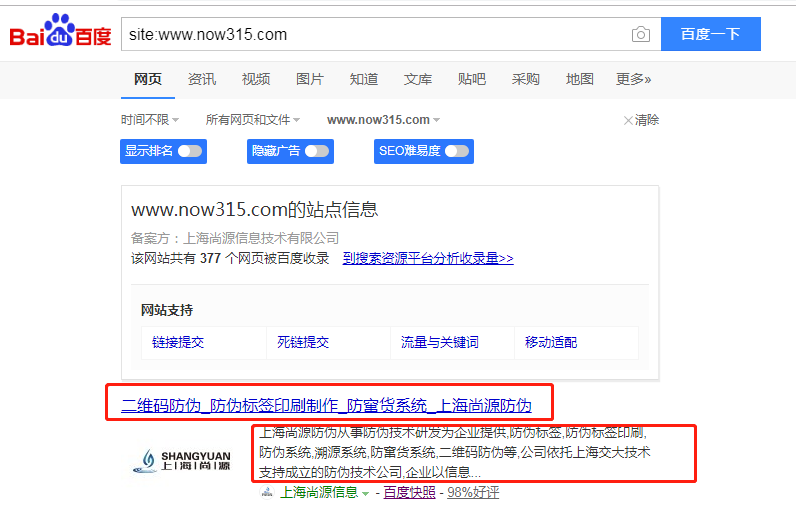This screenshot has width=796, height=513.
Task: Switch to the 地图 tab
Action: pyautogui.click(x=580, y=79)
